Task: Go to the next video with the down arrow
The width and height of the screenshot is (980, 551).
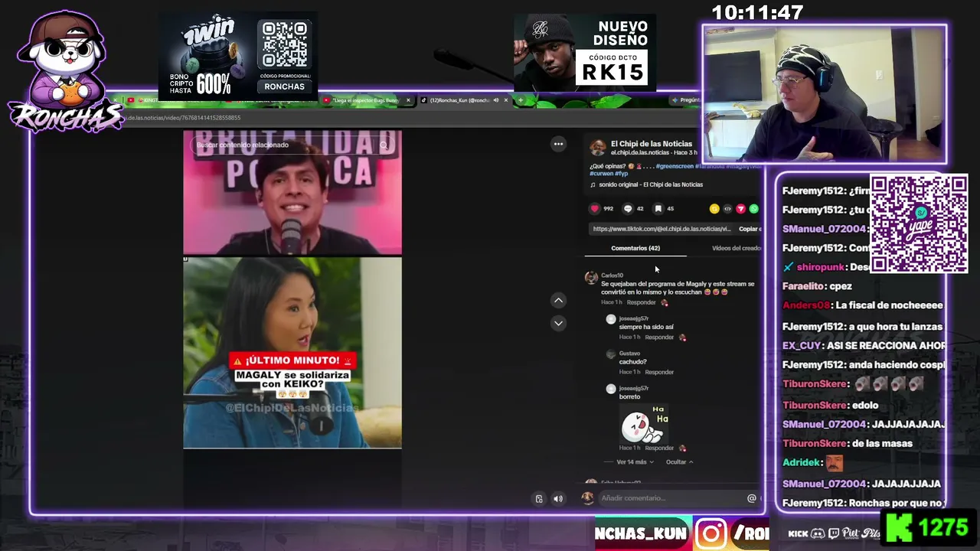Action: click(x=558, y=323)
